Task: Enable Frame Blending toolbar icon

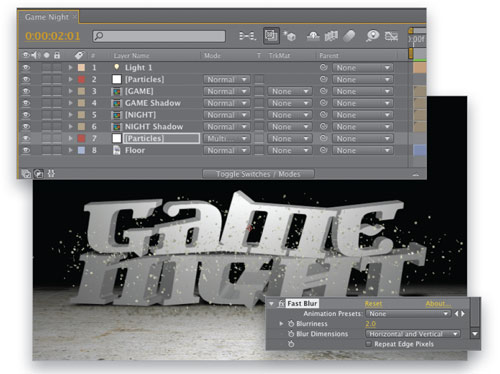Action: 331,36
